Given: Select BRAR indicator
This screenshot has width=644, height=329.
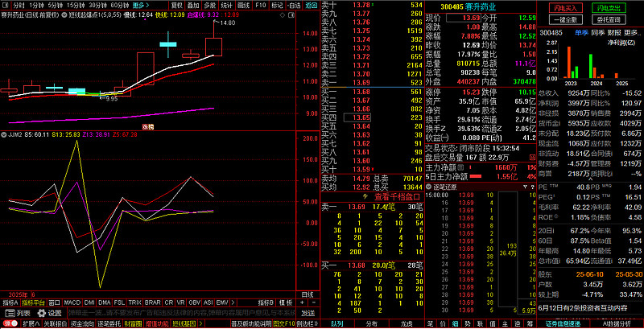Looking at the screenshot, I should pos(153,302).
